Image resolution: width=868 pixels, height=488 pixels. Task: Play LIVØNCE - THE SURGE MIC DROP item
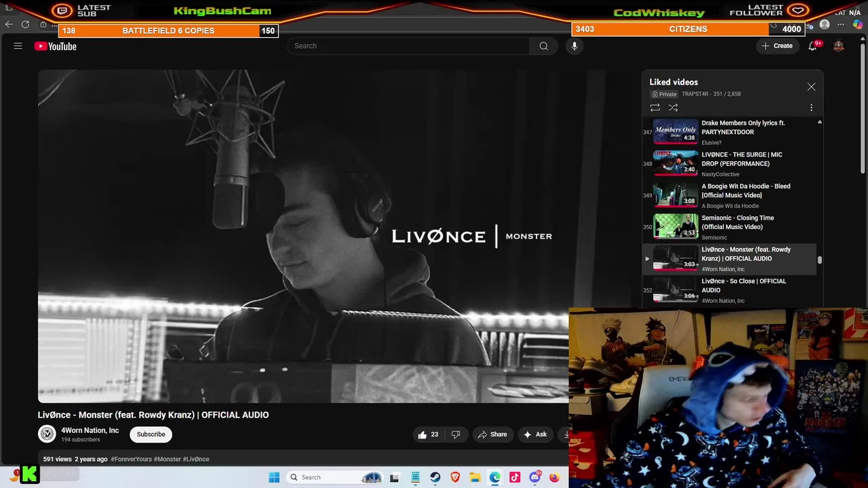pos(730,164)
